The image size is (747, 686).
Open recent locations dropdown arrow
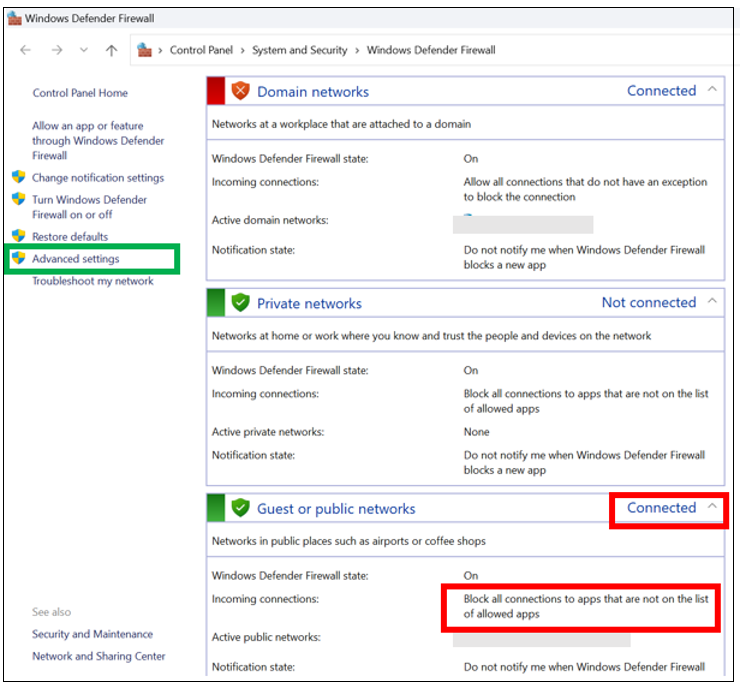84,50
